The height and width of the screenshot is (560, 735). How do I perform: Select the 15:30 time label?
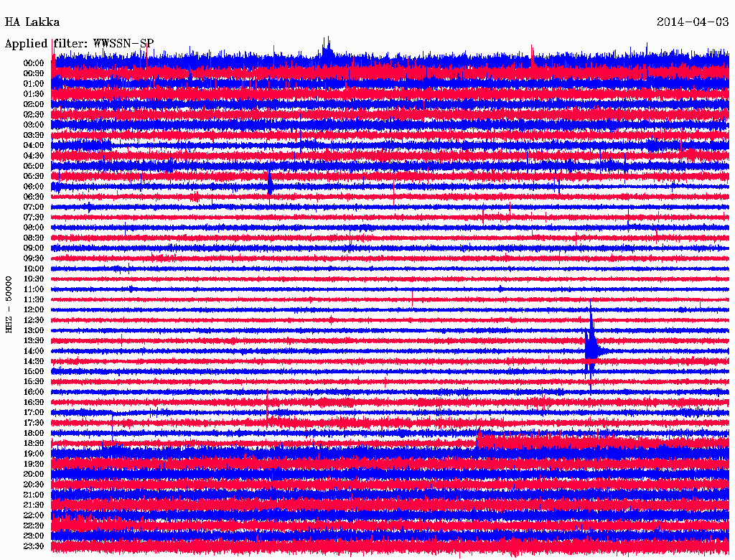tap(34, 382)
